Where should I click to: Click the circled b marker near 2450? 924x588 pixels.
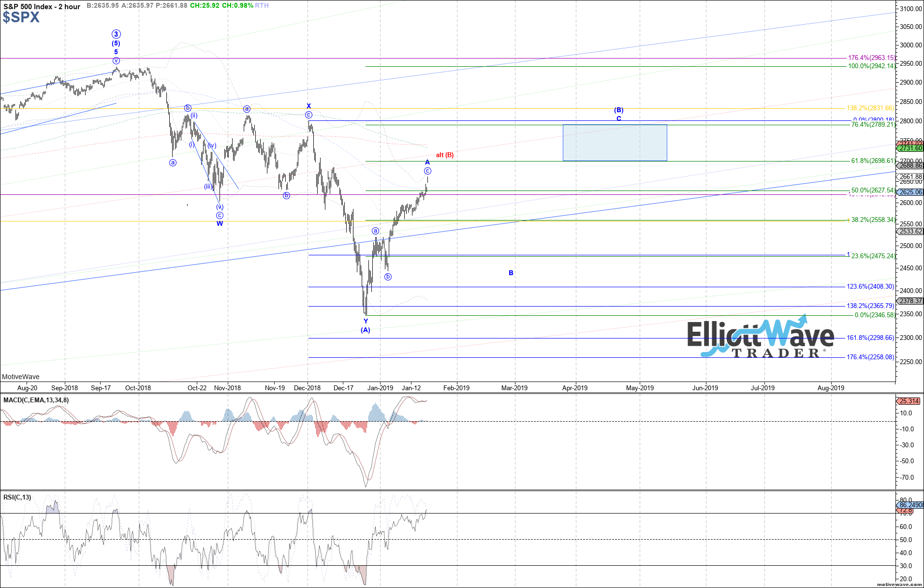(x=388, y=277)
